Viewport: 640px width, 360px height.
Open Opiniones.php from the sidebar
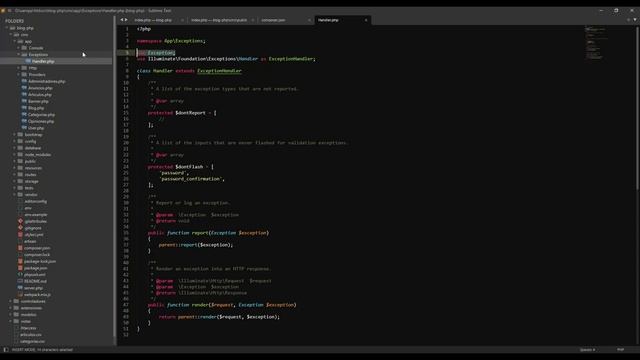click(41, 121)
